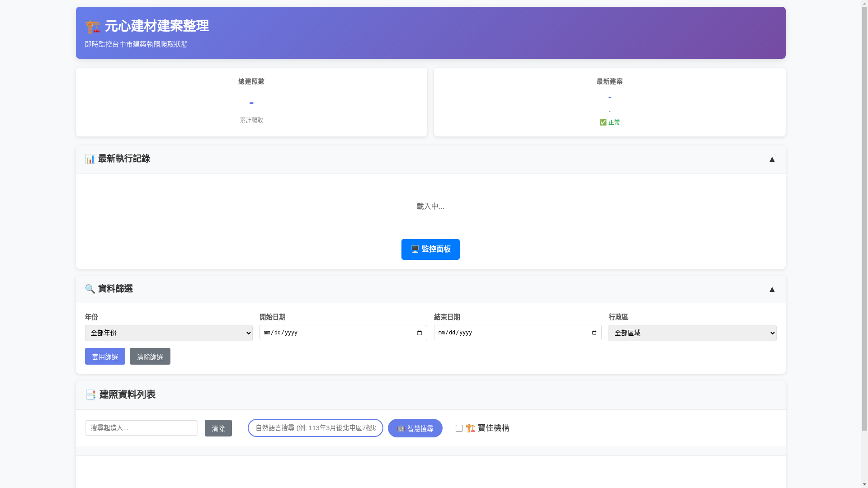Viewport: 868px width, 488px height.
Task: Click the green check icon beside 正常
Action: (603, 122)
